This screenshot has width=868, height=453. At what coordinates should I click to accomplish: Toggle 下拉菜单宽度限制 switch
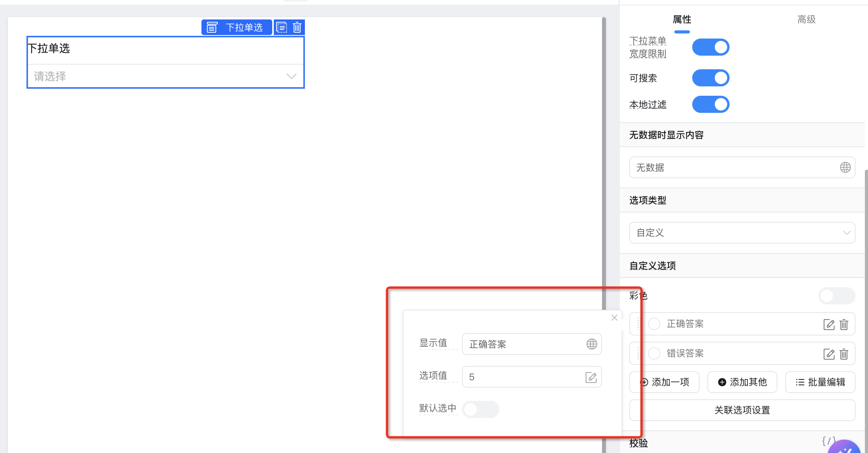710,47
